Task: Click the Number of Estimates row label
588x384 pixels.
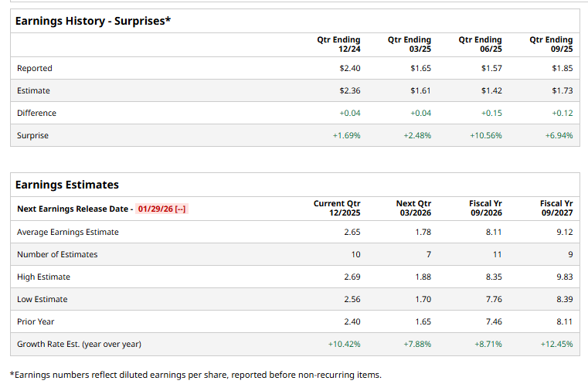Action: tap(57, 254)
